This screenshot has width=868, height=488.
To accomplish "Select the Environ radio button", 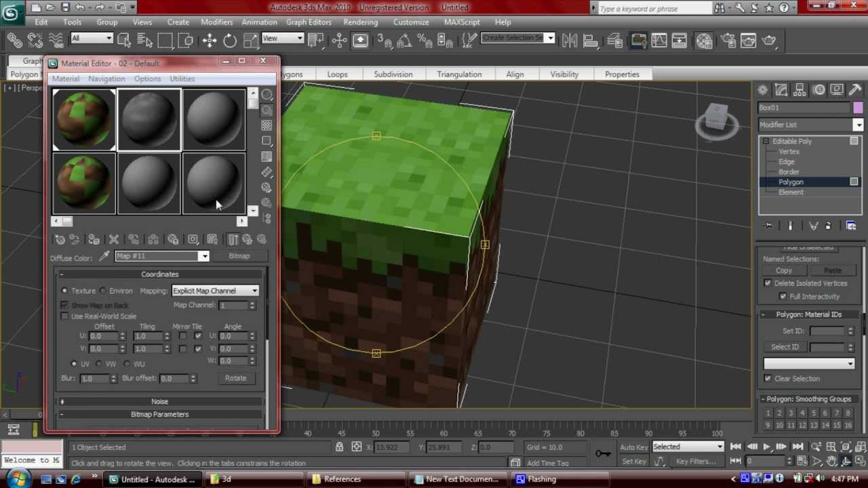I will [103, 291].
